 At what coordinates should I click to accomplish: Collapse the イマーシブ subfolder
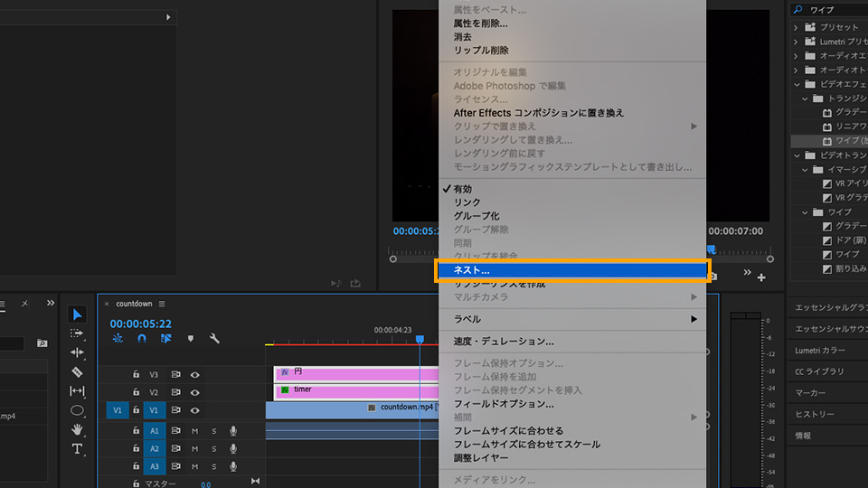(805, 170)
